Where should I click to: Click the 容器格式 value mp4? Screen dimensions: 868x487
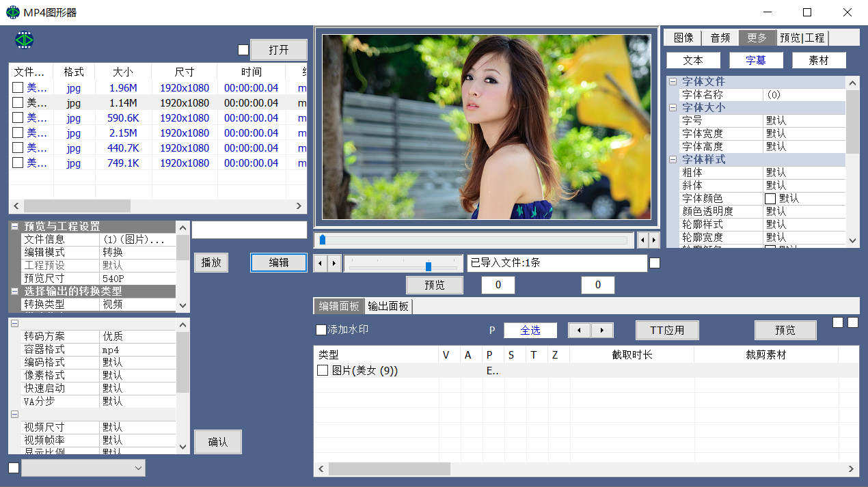138,349
